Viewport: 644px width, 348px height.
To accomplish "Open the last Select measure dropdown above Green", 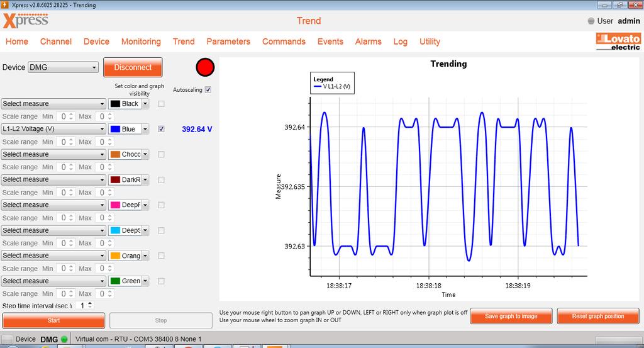I will (x=53, y=281).
